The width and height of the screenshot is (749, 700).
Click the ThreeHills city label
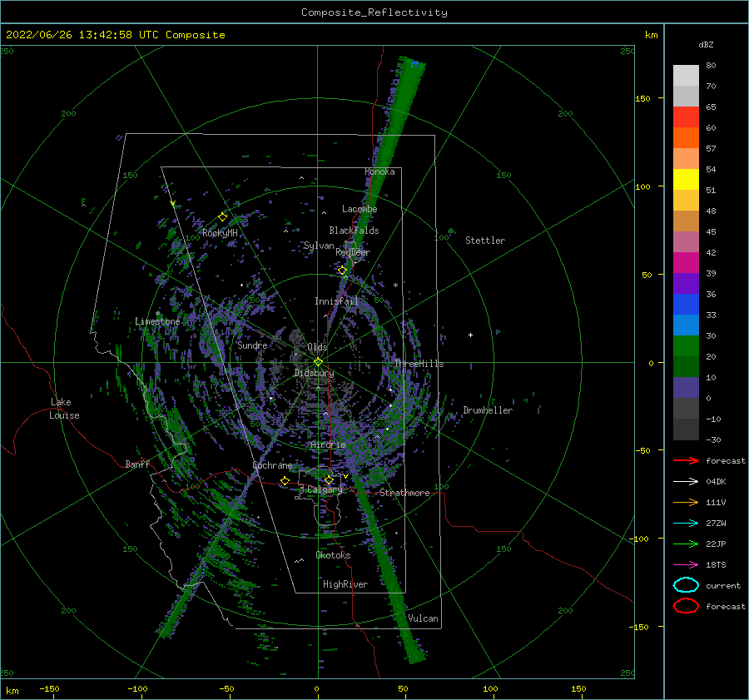click(x=419, y=364)
